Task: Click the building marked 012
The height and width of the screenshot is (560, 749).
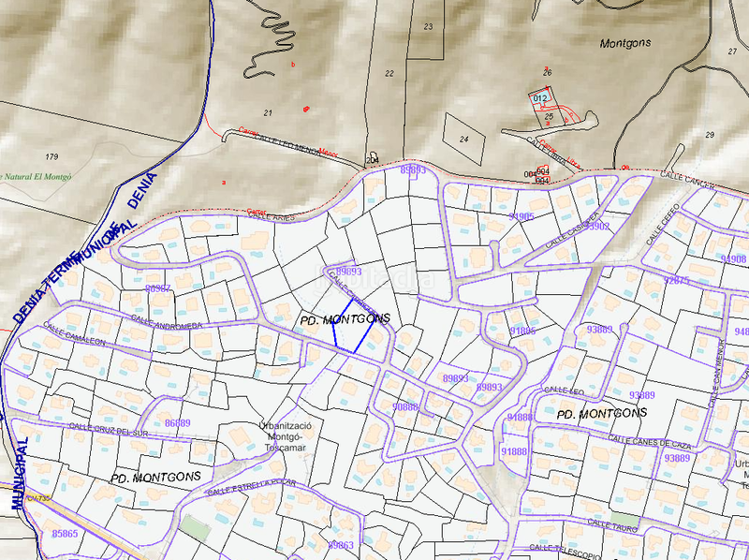Action: (x=539, y=98)
